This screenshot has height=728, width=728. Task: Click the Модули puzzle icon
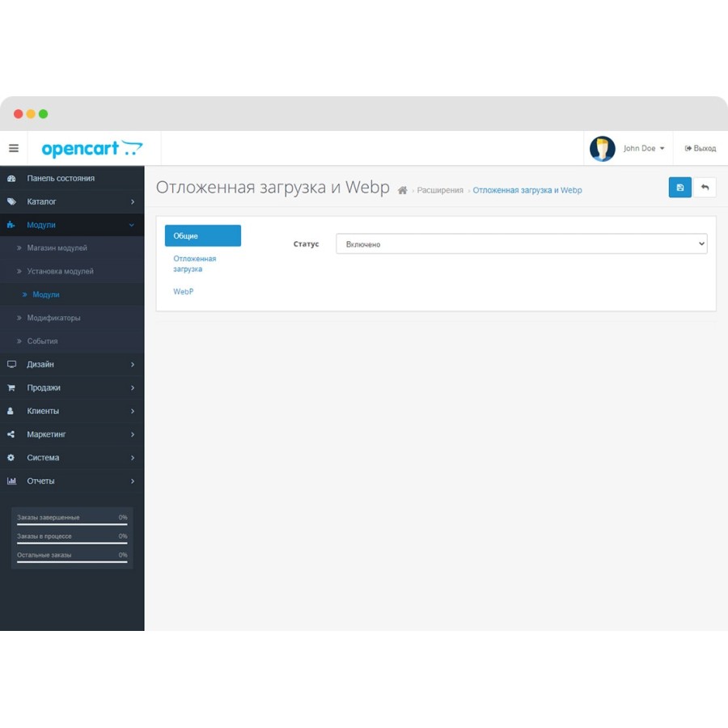(x=11, y=225)
